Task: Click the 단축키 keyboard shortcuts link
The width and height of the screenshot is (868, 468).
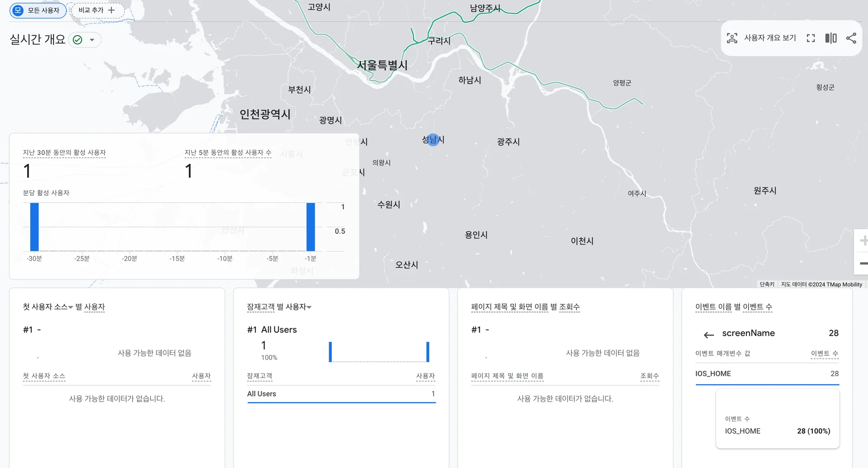Action: 767,284
